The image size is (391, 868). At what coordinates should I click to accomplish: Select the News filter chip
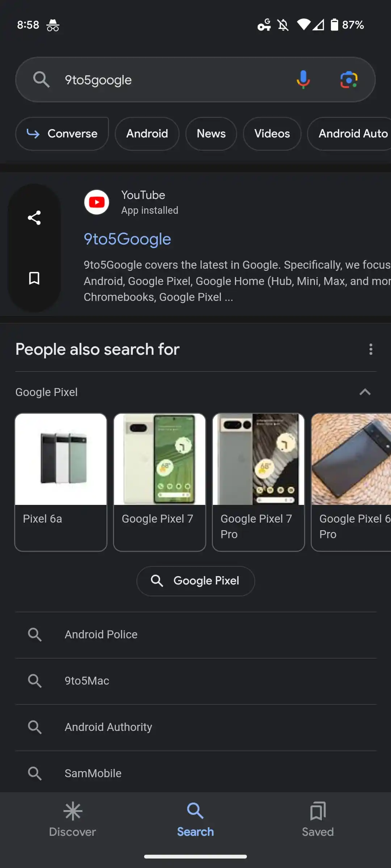(x=211, y=134)
